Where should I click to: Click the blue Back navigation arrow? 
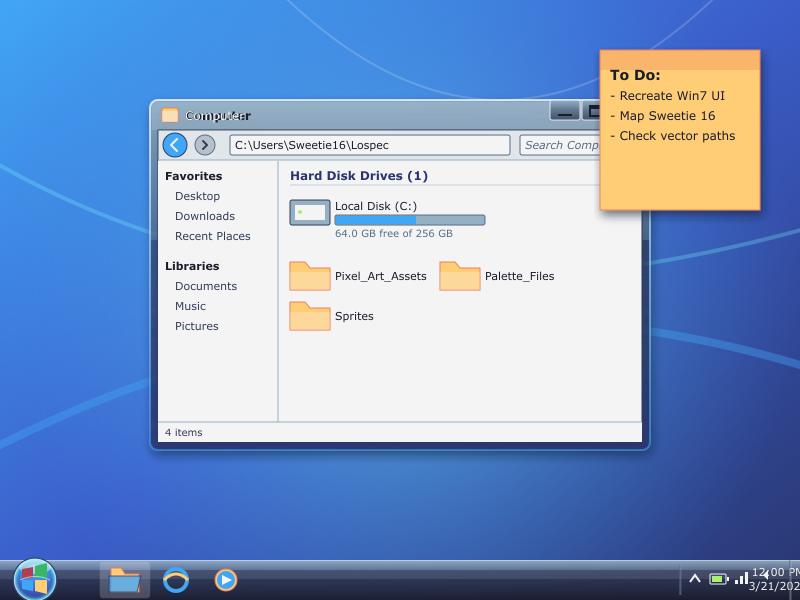tap(174, 145)
